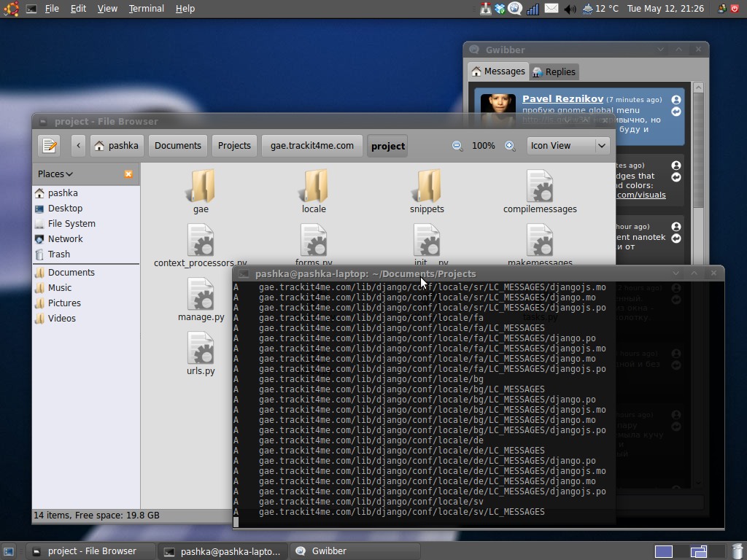The height and width of the screenshot is (560, 747).
Task: Expand the Places sidebar selector
Action: pos(55,174)
